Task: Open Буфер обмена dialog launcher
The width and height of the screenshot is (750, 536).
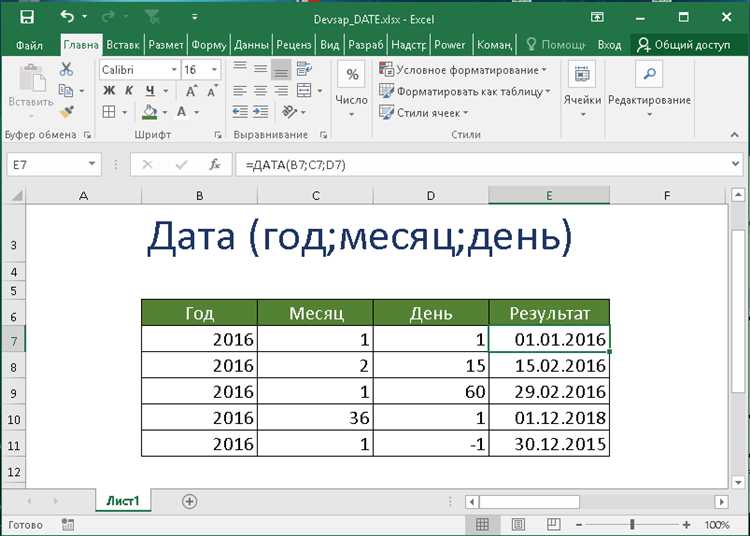Action: coord(87,135)
